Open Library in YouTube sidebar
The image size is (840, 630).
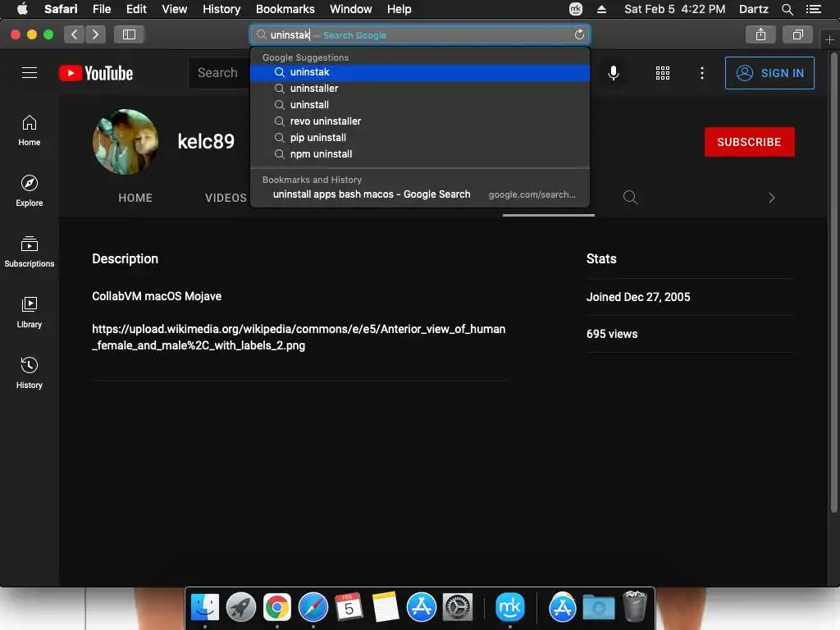pyautogui.click(x=30, y=313)
